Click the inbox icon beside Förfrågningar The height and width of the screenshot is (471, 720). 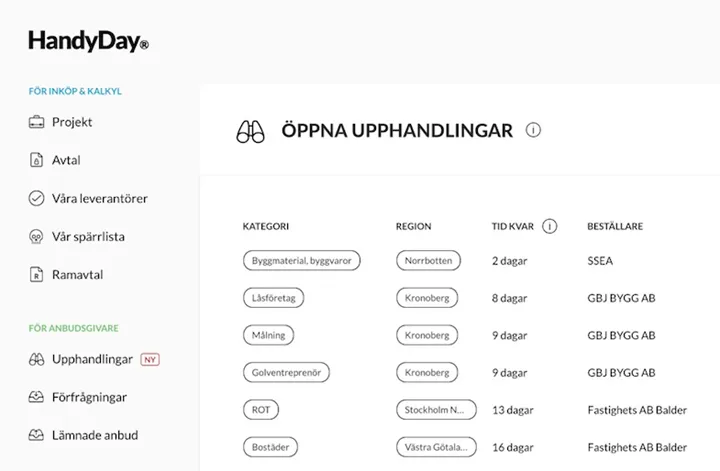click(36, 397)
